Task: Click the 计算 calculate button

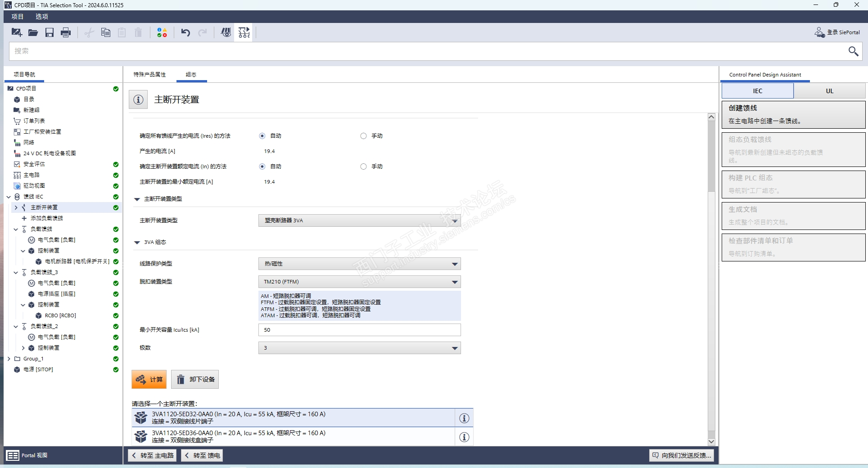Action: point(149,379)
